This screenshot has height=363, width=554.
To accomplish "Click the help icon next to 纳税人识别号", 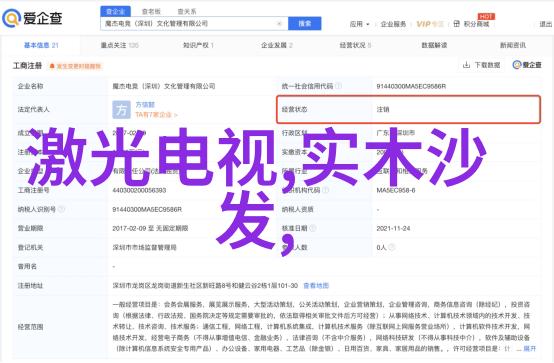I will click(x=61, y=209).
